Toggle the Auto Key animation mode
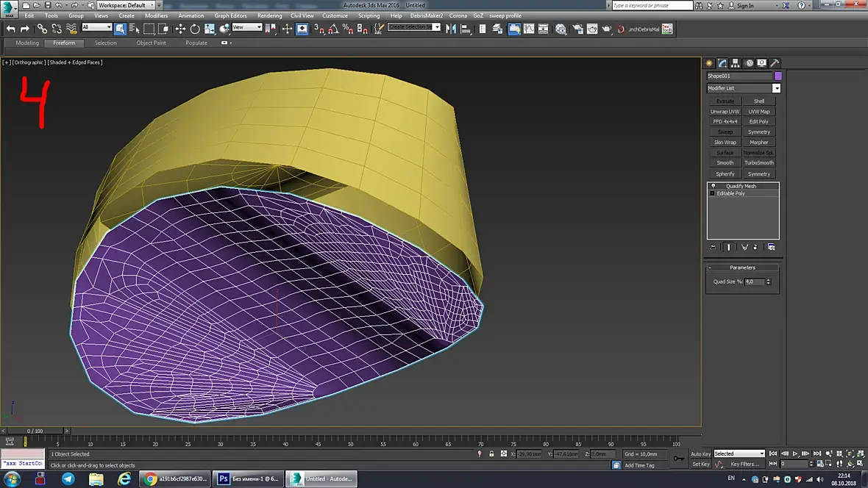This screenshot has height=488, width=868. 700,453
